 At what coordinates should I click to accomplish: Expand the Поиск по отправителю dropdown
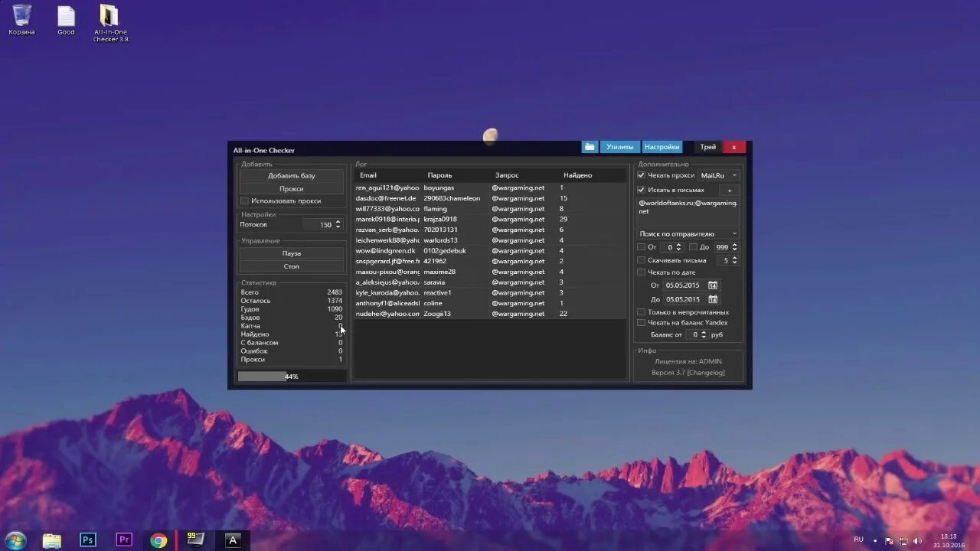point(688,234)
